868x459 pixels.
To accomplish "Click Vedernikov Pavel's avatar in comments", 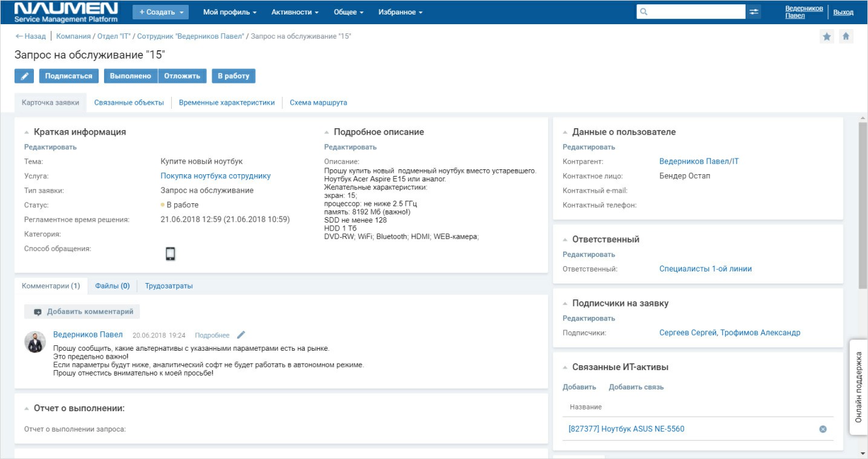I will click(35, 342).
